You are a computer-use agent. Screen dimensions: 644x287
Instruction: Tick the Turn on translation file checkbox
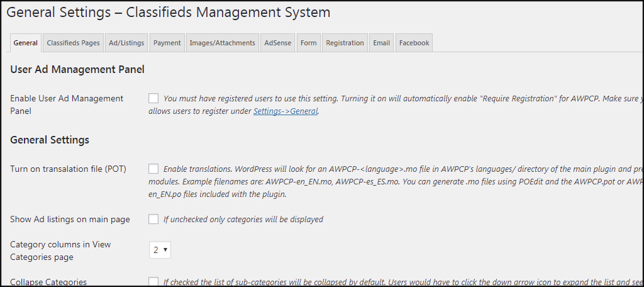[153, 168]
